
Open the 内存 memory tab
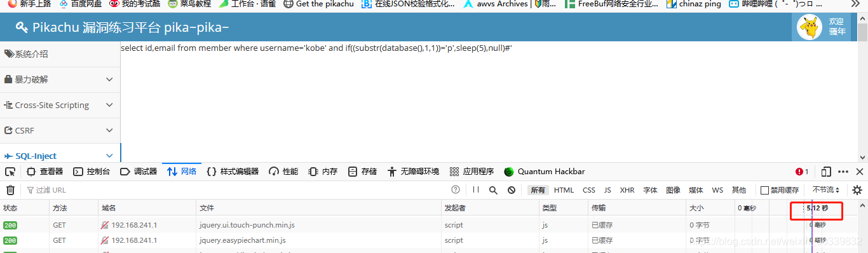[x=323, y=172]
